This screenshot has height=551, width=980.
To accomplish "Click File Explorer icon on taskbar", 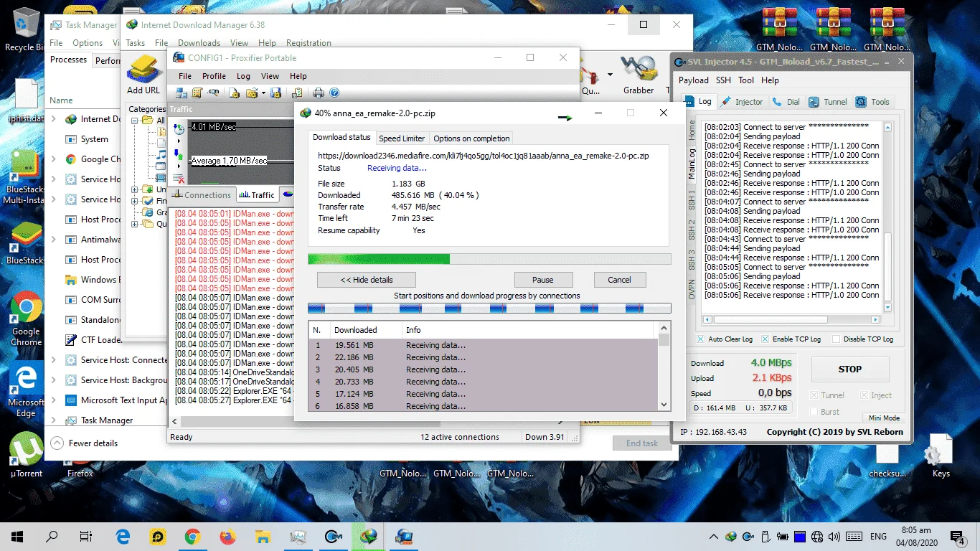I will click(263, 536).
